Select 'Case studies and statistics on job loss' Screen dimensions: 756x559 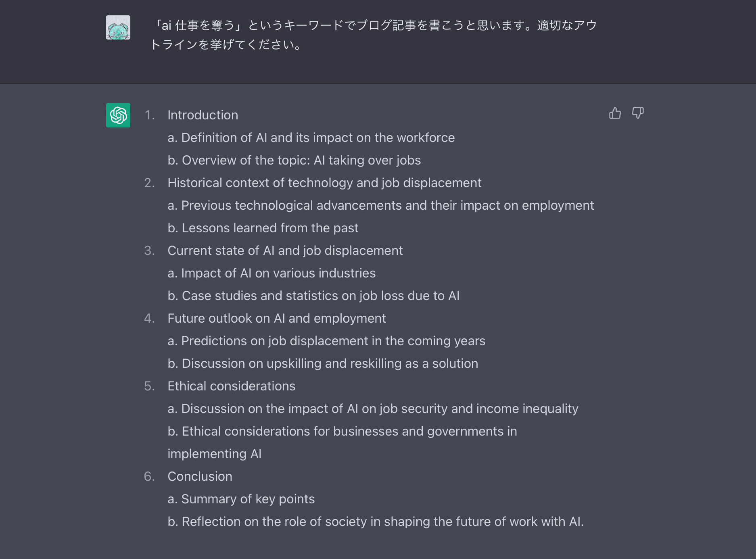[x=314, y=296]
